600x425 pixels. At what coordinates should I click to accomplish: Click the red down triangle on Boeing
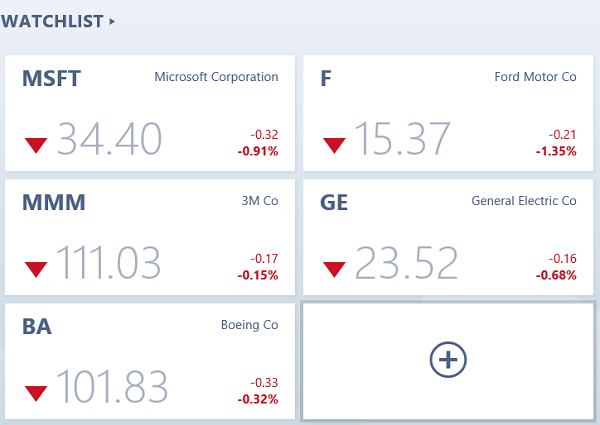pyautogui.click(x=36, y=393)
